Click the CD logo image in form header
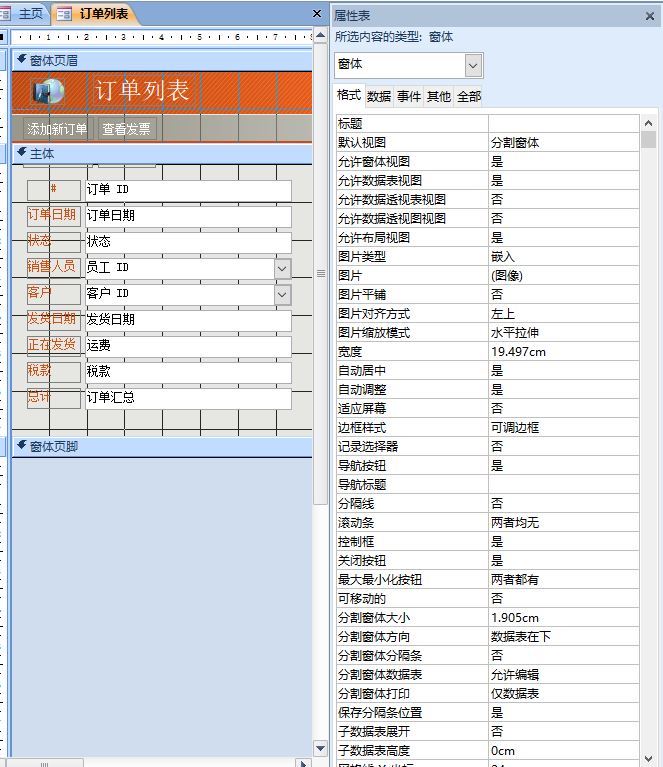 (x=49, y=91)
